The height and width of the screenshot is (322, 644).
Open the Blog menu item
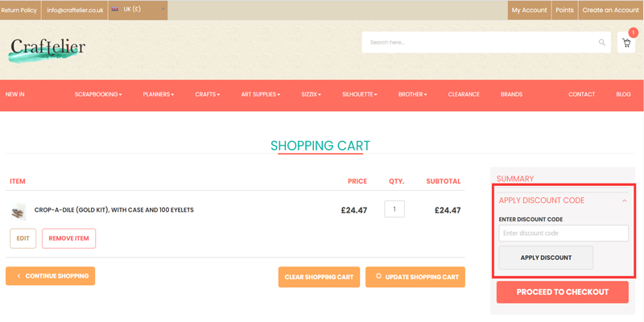point(623,94)
